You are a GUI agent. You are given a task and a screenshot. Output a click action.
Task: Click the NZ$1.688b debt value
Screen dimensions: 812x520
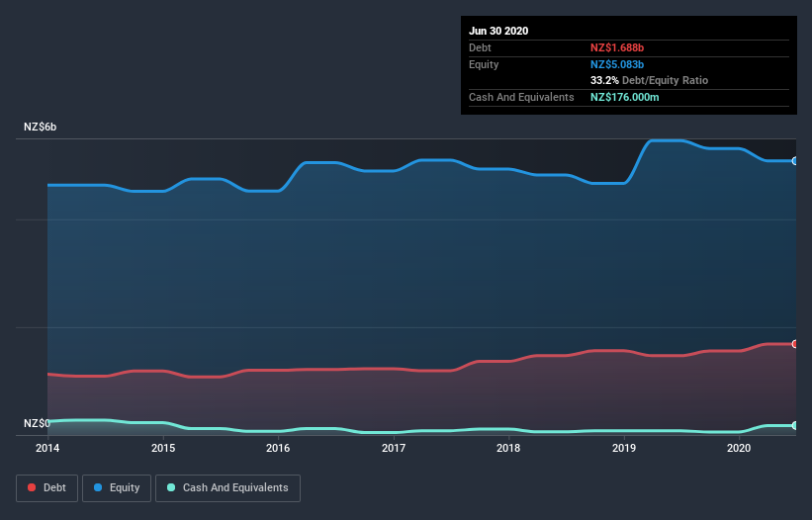(617, 47)
